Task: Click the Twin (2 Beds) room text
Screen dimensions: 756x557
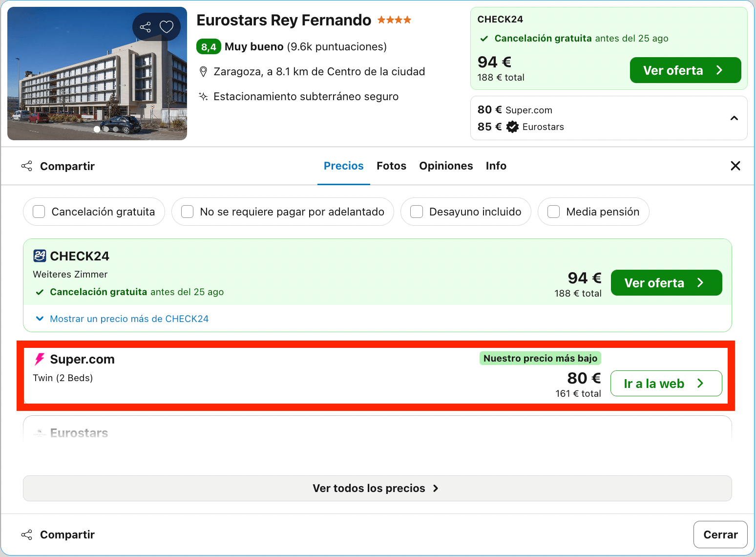Action: click(x=63, y=378)
